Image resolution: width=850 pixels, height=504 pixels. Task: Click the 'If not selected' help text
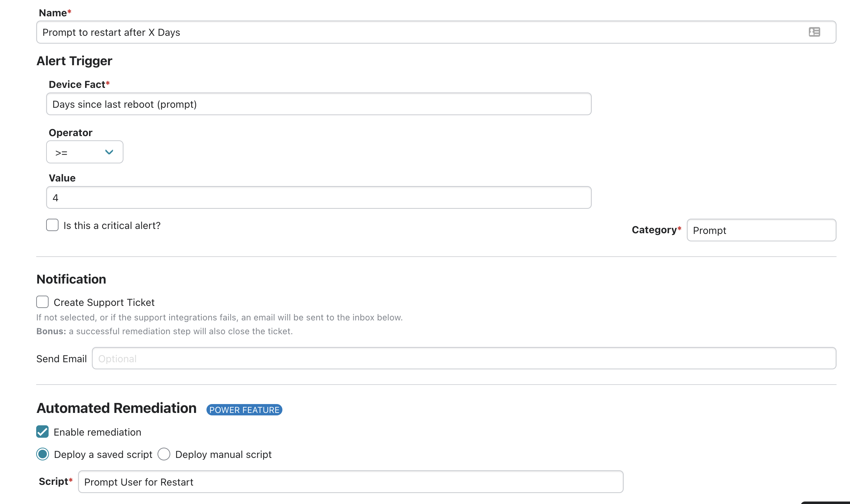click(x=220, y=318)
